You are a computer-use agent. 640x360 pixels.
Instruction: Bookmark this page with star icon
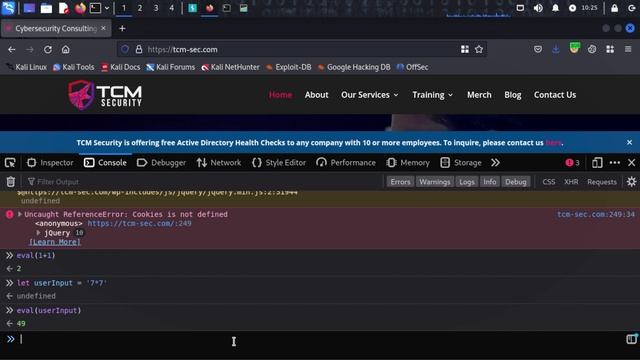pyautogui.click(x=479, y=49)
